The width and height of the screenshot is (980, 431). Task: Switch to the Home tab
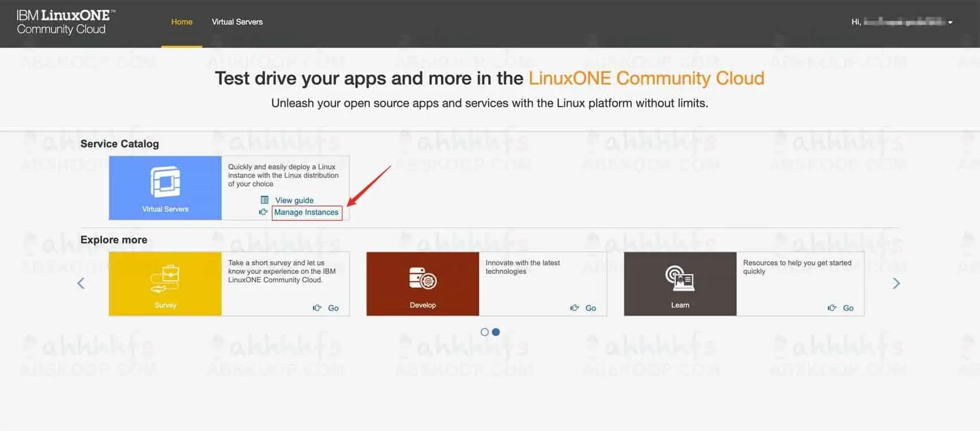[182, 22]
